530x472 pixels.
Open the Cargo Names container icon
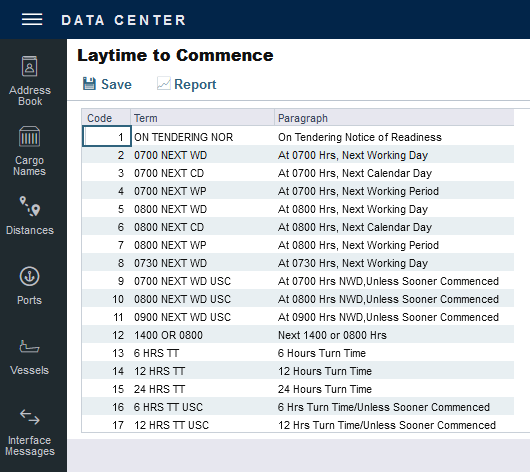click(29, 136)
